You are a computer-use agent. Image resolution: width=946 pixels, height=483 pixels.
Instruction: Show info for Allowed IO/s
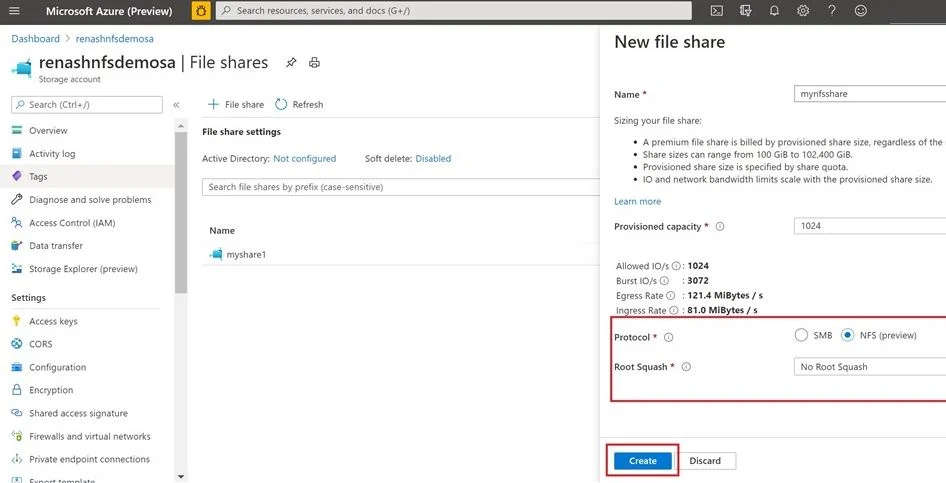(676, 266)
